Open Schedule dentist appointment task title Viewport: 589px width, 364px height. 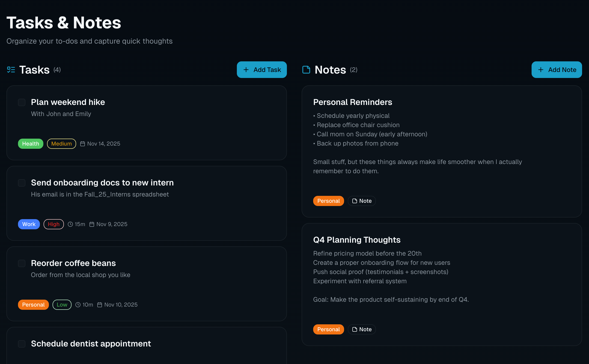pos(91,343)
